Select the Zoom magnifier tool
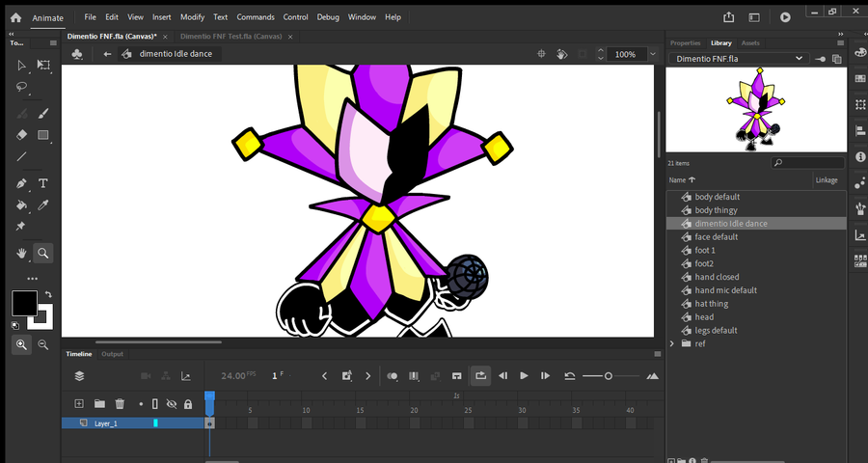The image size is (868, 463). 43,253
